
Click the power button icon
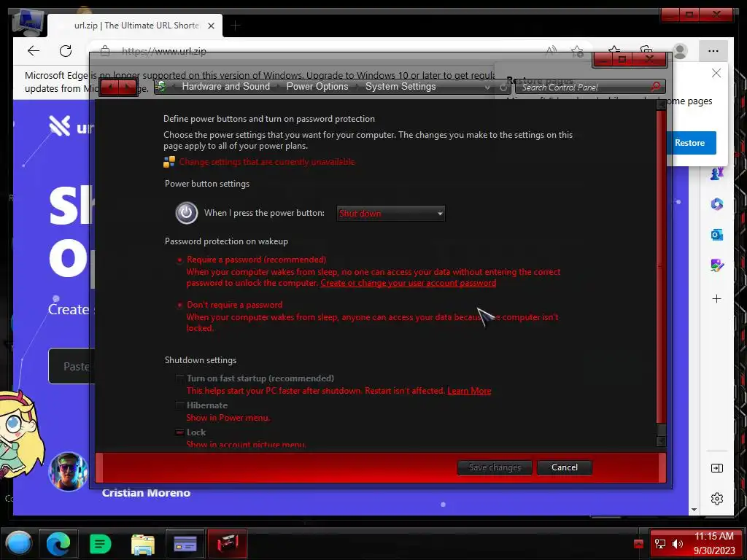click(186, 212)
